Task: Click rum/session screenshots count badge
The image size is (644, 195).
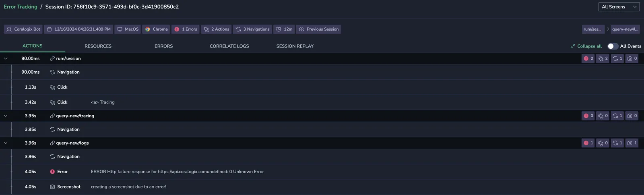Action: click(x=632, y=58)
